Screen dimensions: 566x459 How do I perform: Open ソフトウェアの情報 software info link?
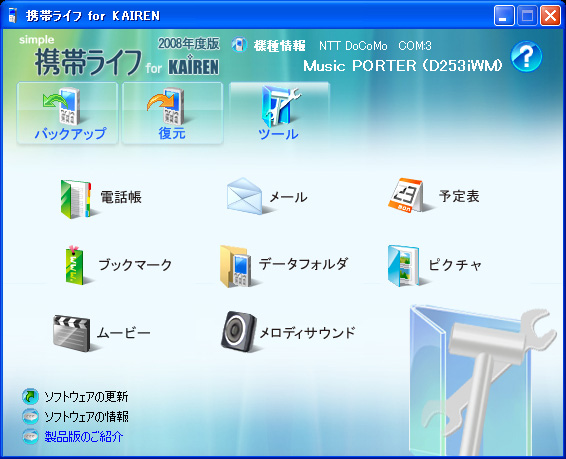(x=86, y=417)
